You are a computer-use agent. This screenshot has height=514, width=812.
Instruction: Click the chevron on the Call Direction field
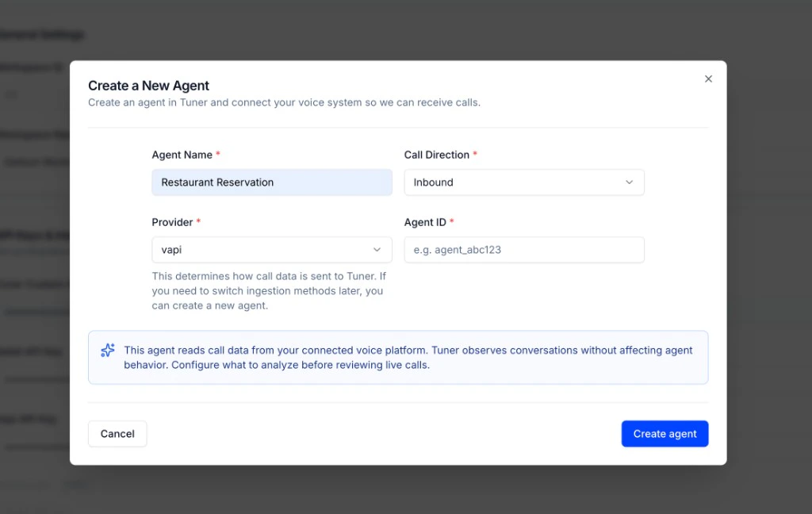coord(630,182)
